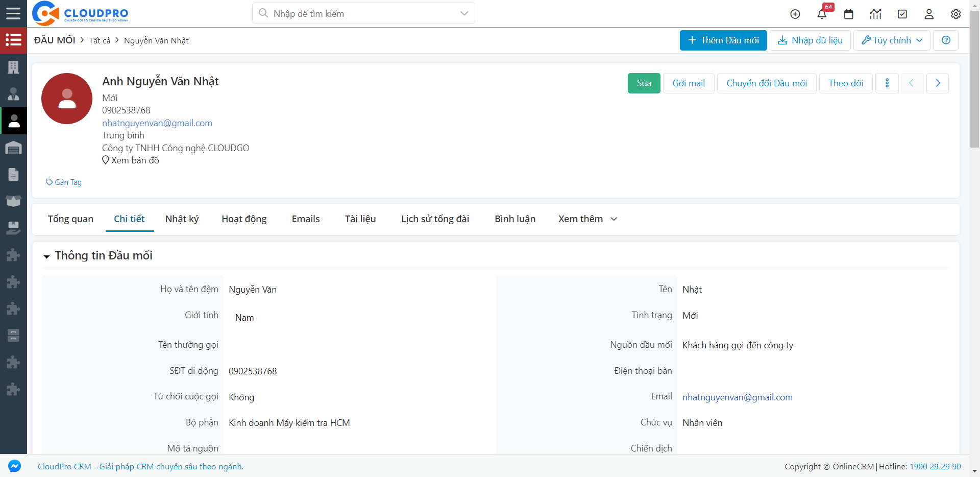Click the Nhập dữ liệu button

[x=810, y=40]
